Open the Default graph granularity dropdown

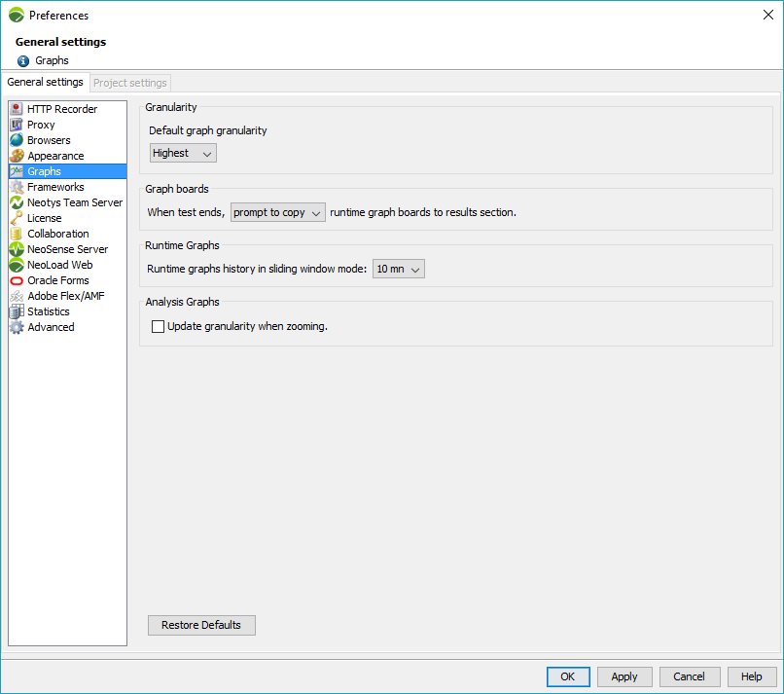[183, 154]
